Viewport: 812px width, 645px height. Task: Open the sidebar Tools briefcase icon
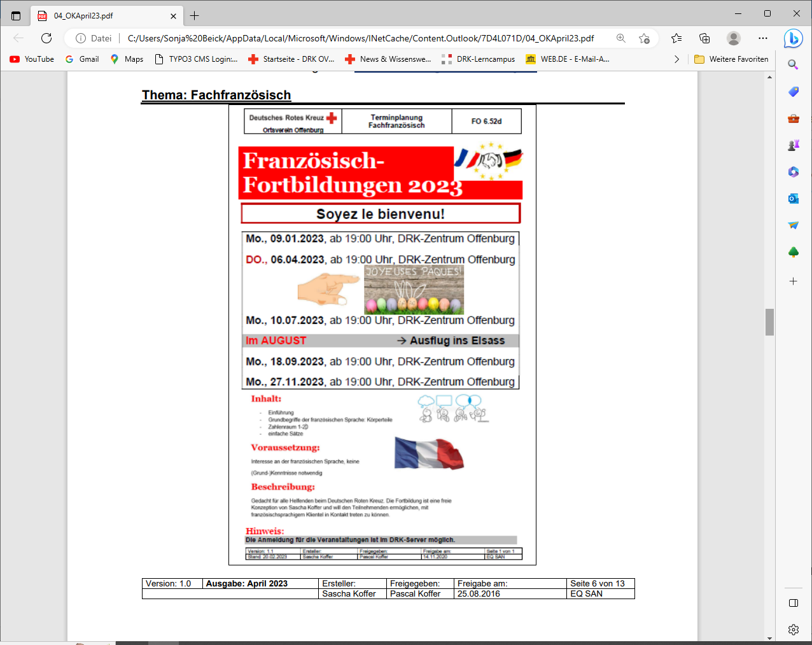coord(793,118)
